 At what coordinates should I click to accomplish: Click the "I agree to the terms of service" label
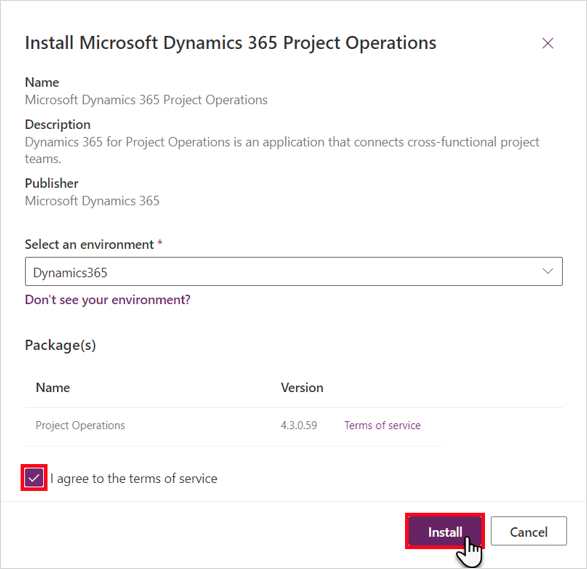134,478
